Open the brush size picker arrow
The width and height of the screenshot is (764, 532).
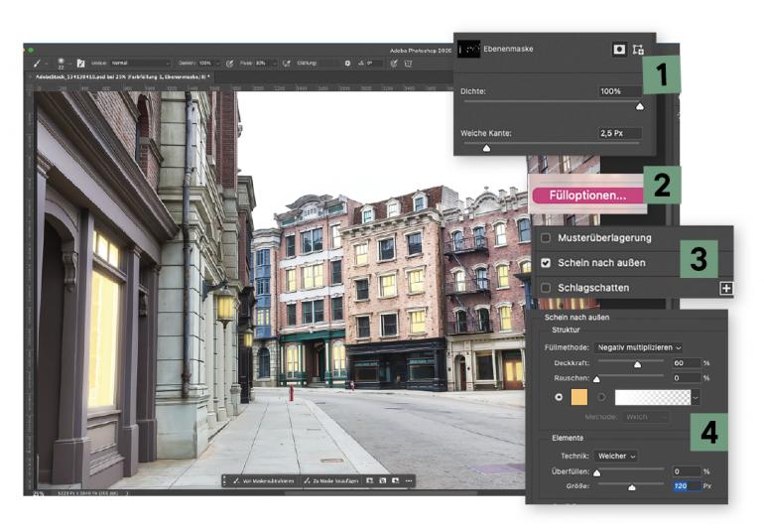(x=69, y=64)
